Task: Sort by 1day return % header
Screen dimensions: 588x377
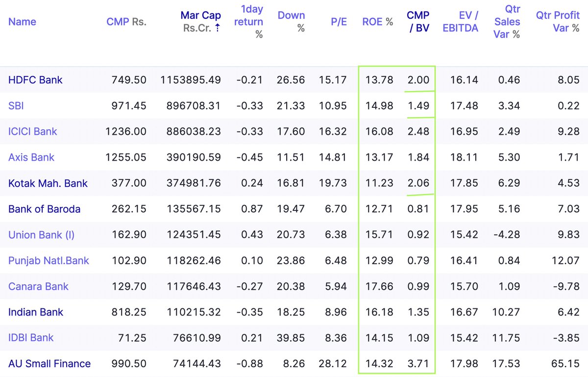Action: click(248, 22)
